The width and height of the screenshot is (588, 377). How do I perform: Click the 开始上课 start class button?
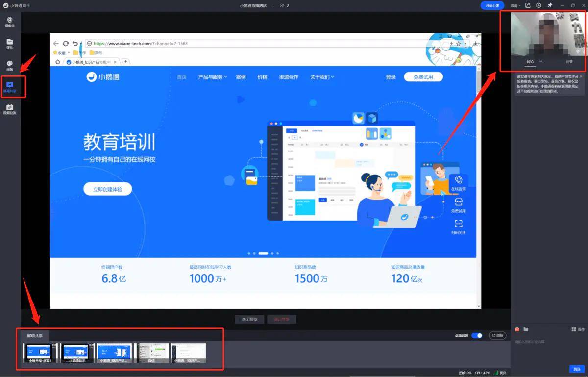pos(492,5)
